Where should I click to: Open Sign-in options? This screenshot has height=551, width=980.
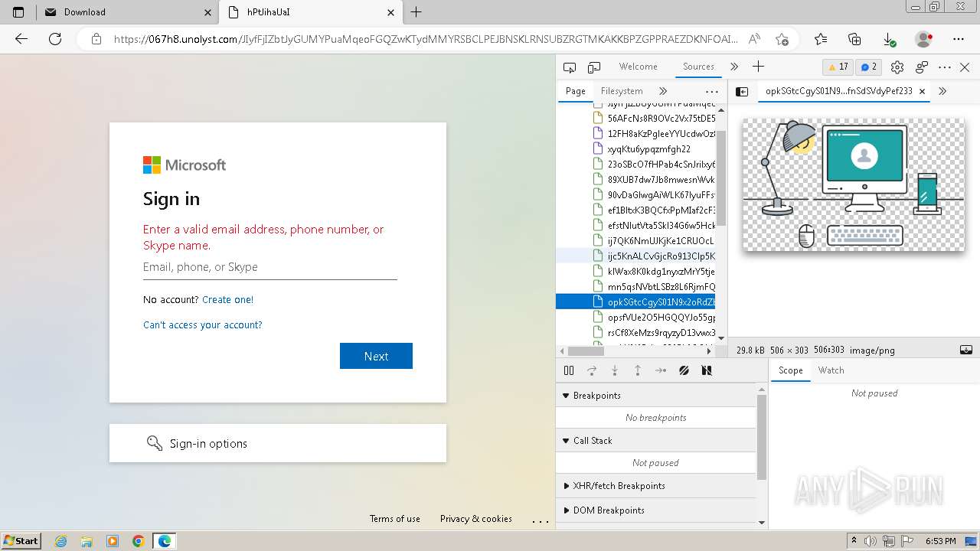pyautogui.click(x=277, y=443)
